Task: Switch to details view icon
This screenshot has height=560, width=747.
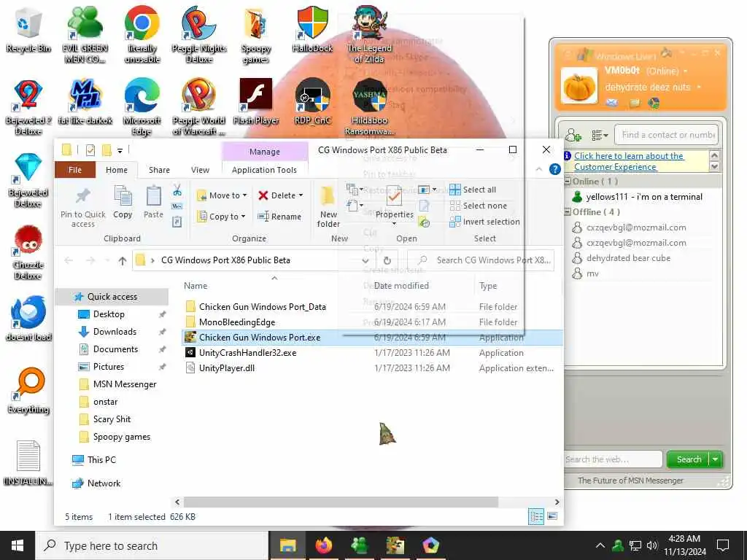Action: pyautogui.click(x=536, y=517)
